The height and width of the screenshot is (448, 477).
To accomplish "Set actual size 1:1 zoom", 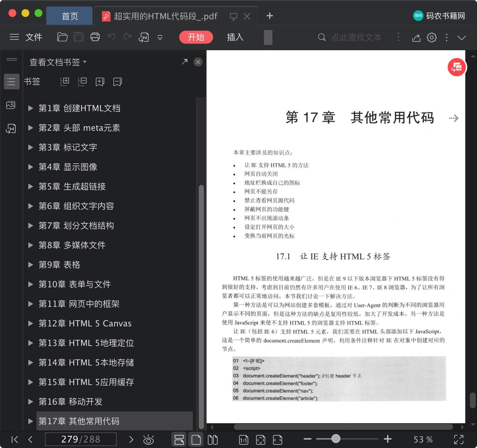I will tap(244, 440).
